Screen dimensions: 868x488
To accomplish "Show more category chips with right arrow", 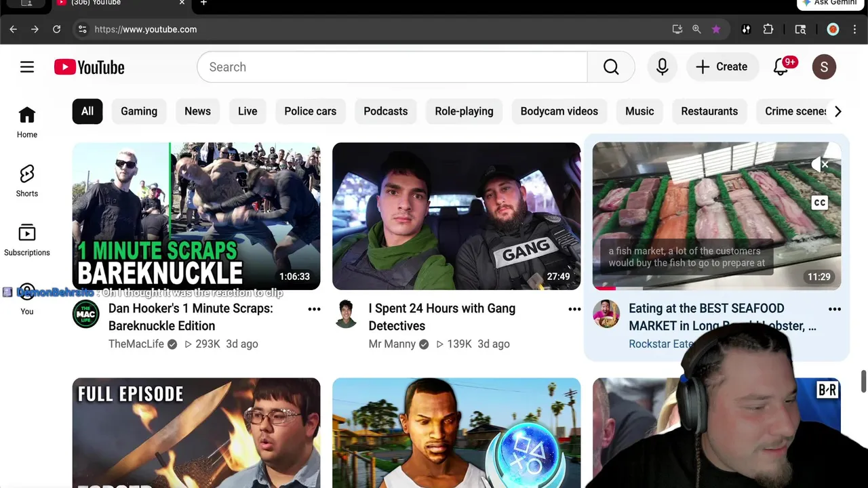I will (838, 111).
